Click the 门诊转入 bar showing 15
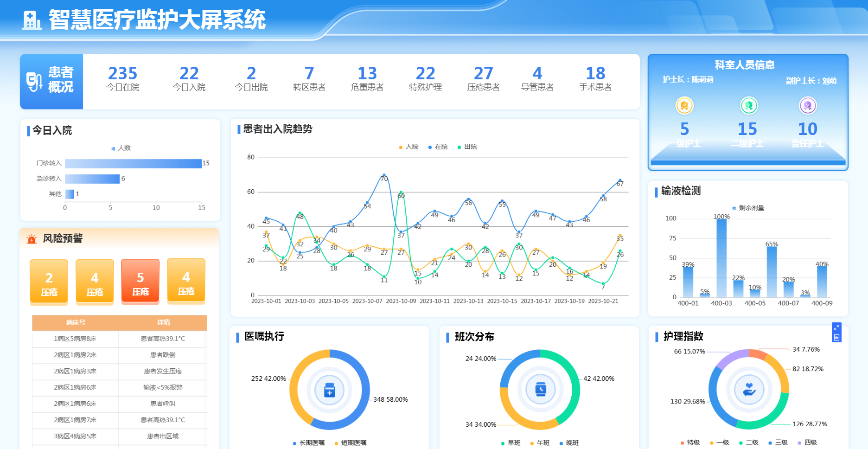This screenshot has width=868, height=449. (133, 163)
